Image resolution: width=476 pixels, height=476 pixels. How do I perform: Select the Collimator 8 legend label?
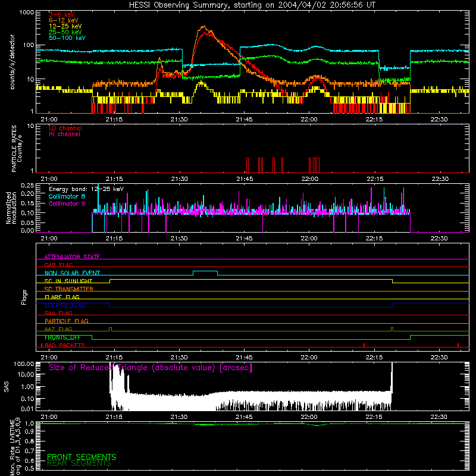coord(67,196)
